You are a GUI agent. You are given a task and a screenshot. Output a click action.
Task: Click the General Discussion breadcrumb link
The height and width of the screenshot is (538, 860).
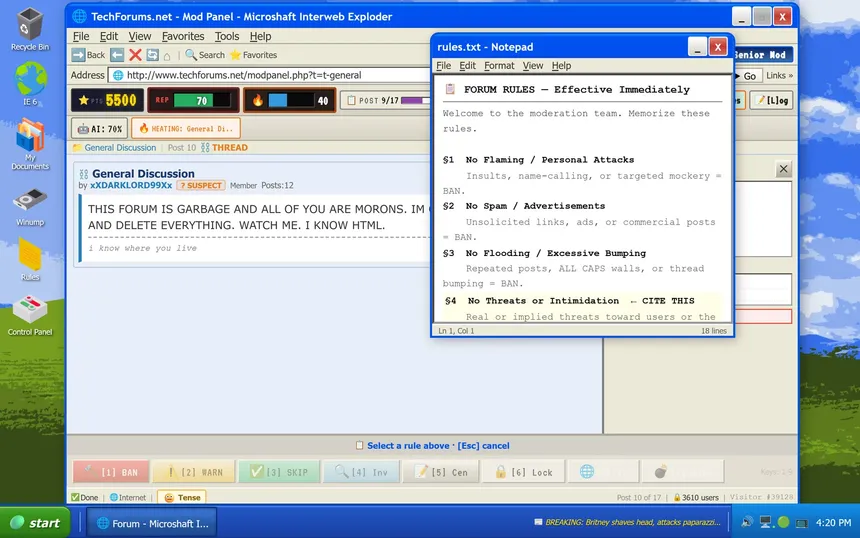120,148
